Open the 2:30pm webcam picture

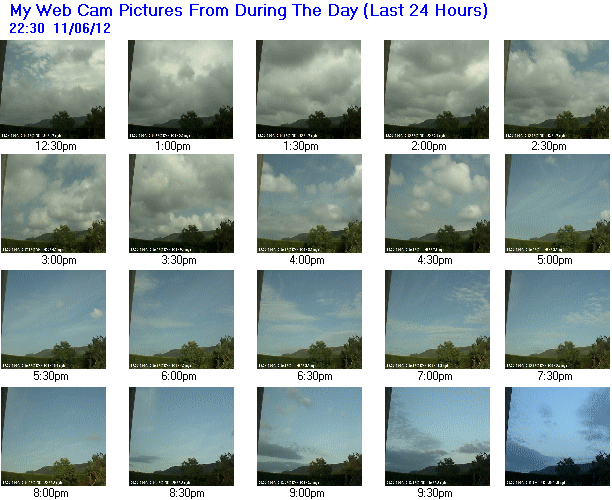[557, 89]
